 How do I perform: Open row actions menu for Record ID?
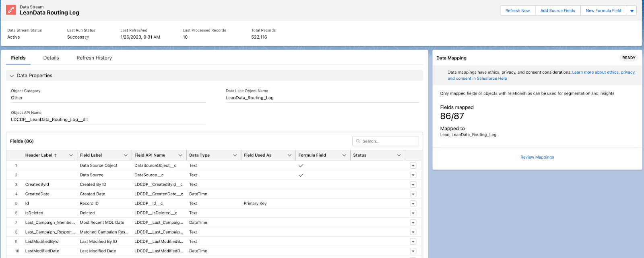pos(413,204)
